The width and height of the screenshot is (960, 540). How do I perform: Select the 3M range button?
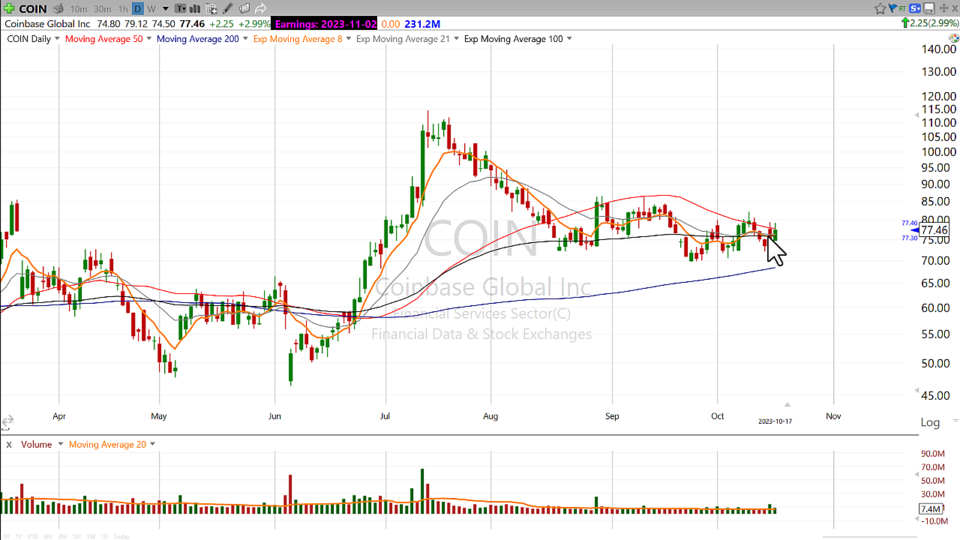click(62, 537)
